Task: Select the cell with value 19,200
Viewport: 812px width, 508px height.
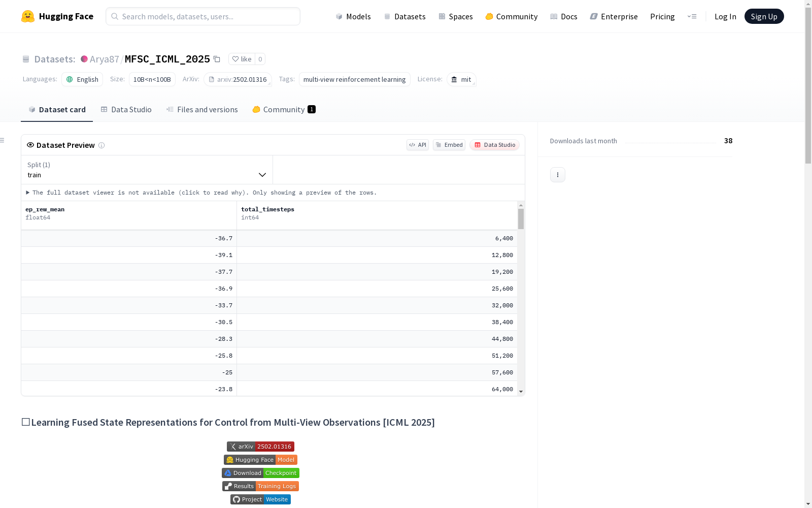Action: pos(377,272)
